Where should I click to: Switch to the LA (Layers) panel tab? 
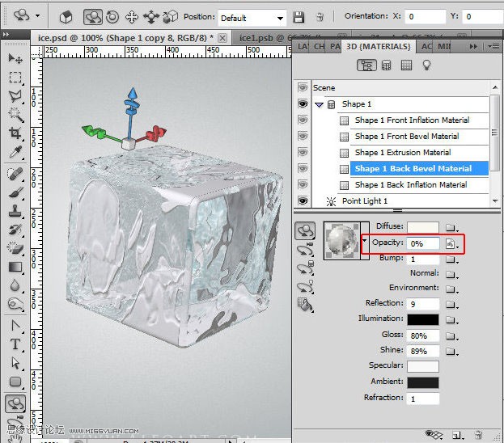[302, 47]
